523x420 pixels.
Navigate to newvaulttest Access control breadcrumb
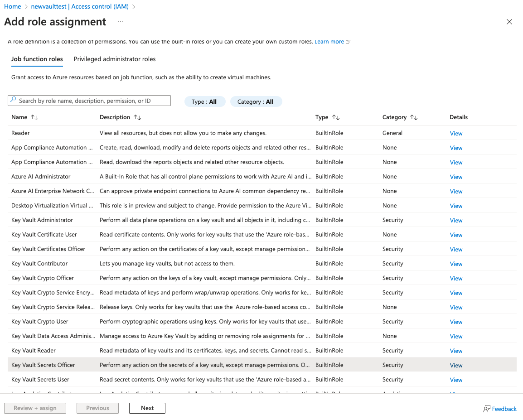click(x=80, y=6)
